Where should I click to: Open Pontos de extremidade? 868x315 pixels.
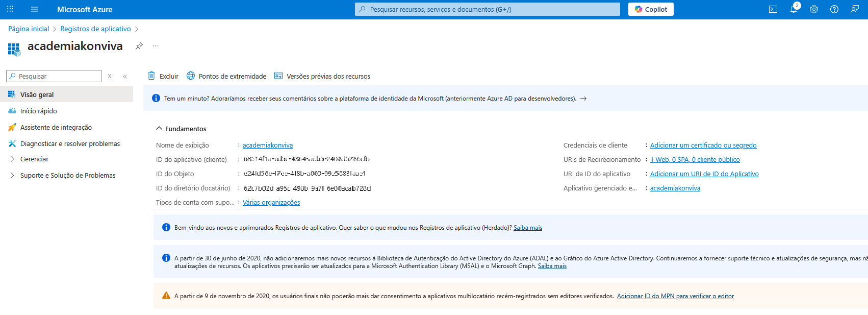(x=226, y=76)
